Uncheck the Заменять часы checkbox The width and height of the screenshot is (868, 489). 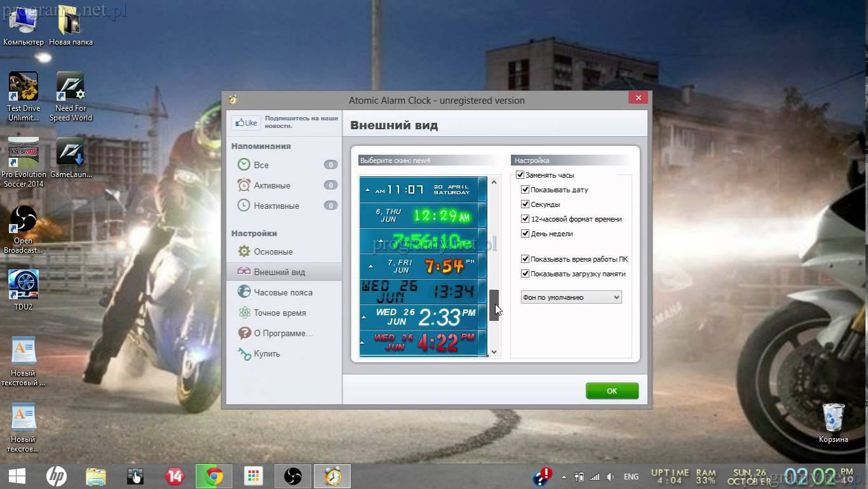(520, 175)
